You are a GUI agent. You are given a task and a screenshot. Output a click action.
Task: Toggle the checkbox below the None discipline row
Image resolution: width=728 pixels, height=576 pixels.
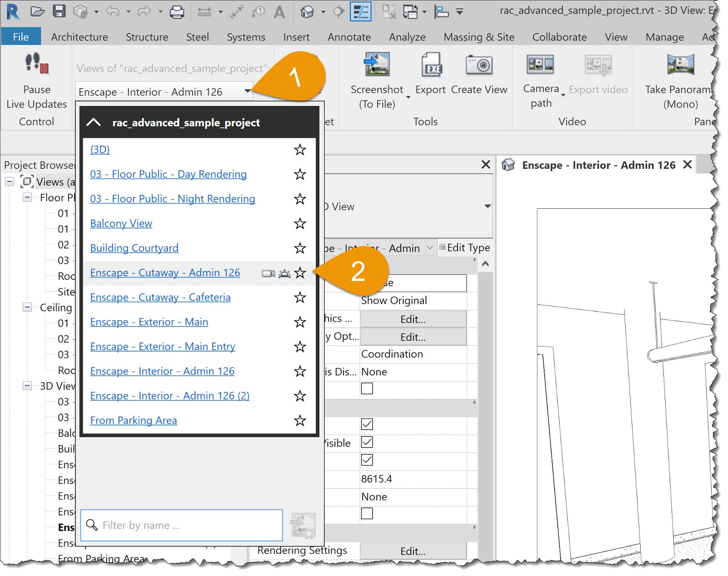pos(367,389)
